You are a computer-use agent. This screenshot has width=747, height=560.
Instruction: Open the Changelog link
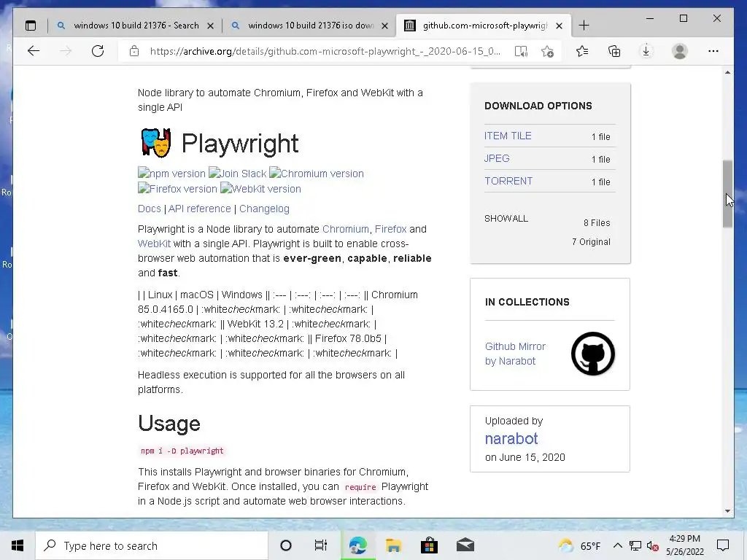tap(264, 209)
